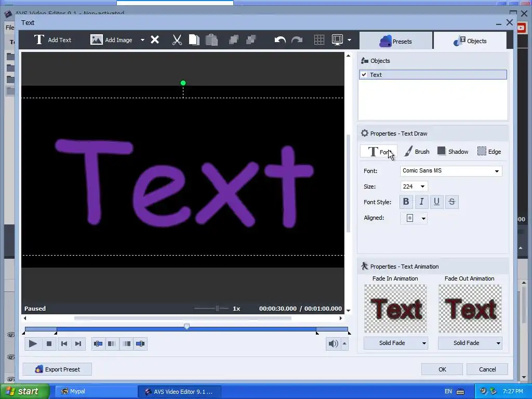Click the green rotation handle above text
The image size is (532, 399).
point(183,83)
